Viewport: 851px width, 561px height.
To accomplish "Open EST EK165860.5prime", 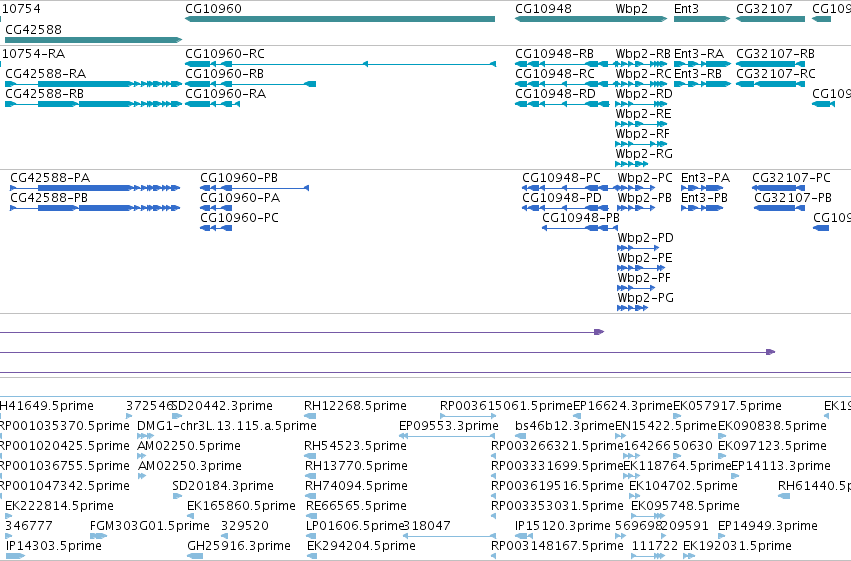I will click(x=241, y=506).
